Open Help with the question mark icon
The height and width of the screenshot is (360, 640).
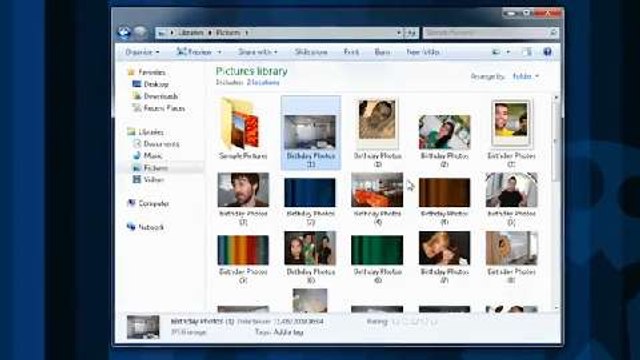[547, 52]
